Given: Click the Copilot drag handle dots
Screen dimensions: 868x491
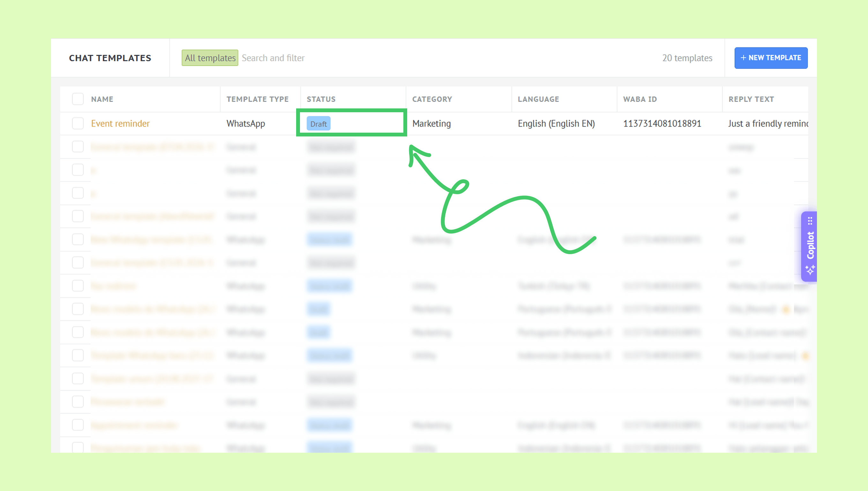Looking at the screenshot, I should (810, 221).
